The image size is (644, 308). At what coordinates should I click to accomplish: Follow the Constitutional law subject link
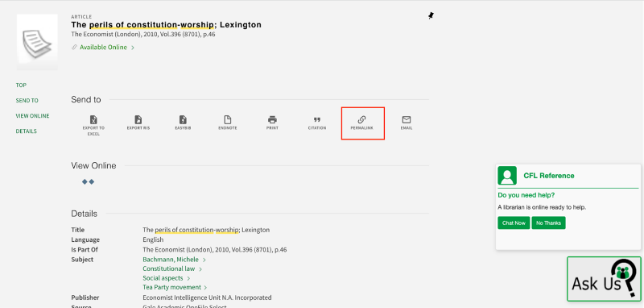point(169,269)
